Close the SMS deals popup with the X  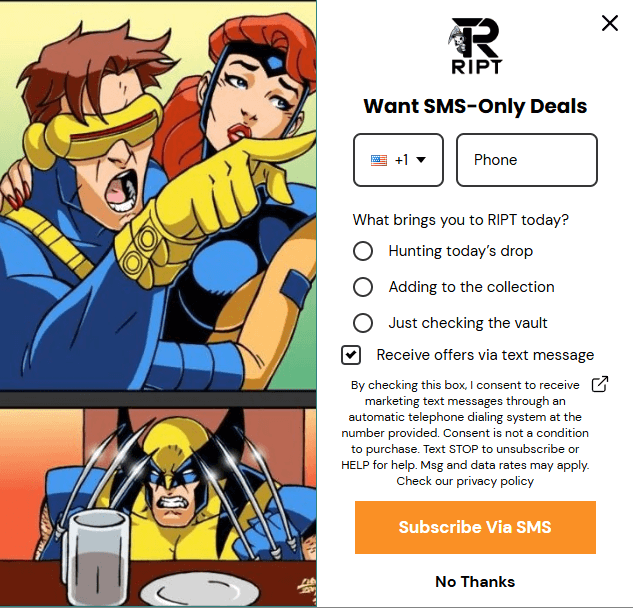point(610,23)
